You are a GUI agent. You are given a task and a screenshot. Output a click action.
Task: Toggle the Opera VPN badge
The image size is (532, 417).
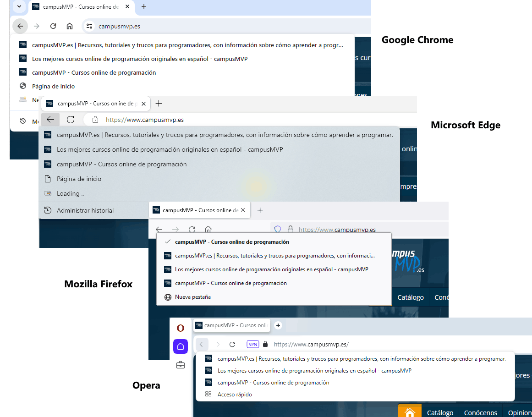click(x=253, y=344)
